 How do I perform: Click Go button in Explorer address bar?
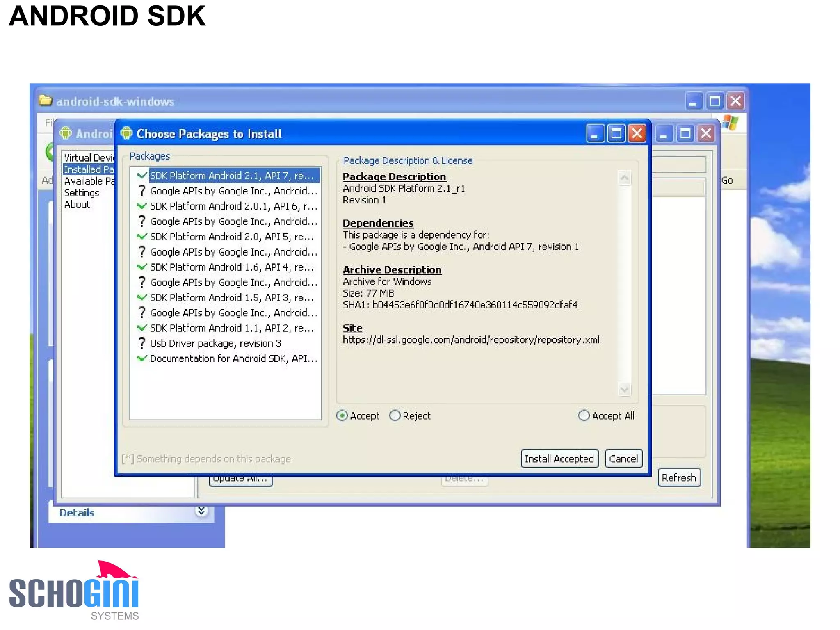[x=727, y=180]
